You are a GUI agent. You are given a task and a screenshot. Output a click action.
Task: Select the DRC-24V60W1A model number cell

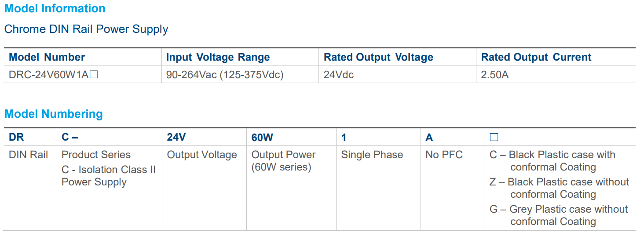(53, 75)
